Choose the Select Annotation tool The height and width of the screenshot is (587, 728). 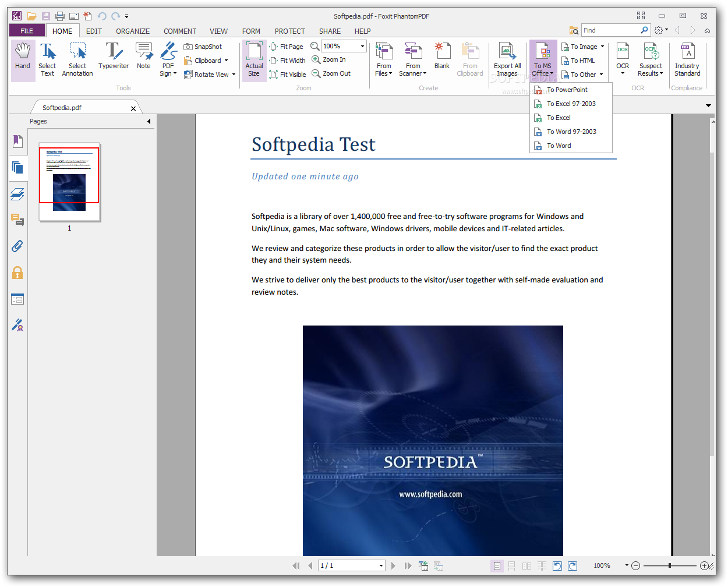tap(77, 60)
